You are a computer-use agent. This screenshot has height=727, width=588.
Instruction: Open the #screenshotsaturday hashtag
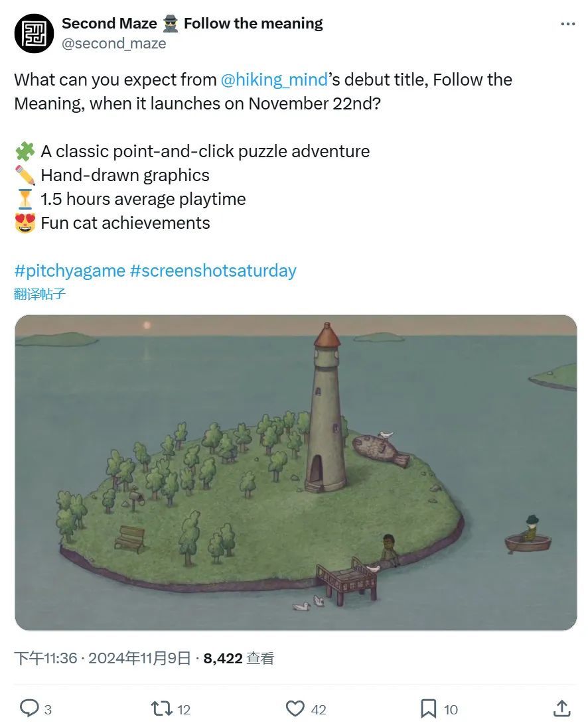[213, 271]
